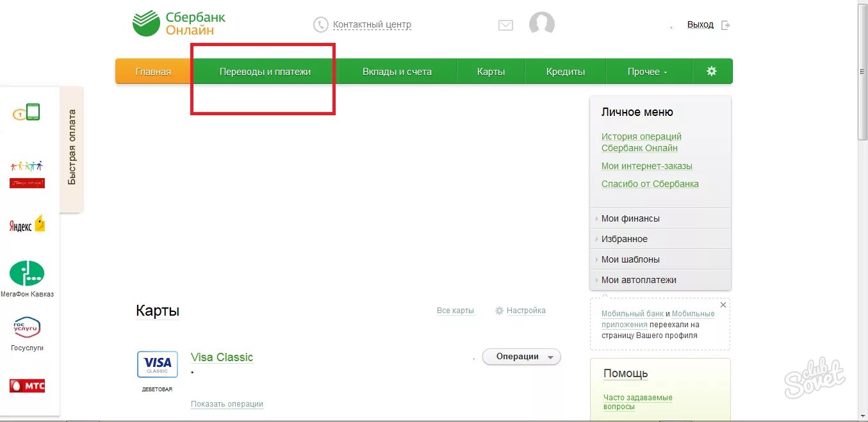Choose the МегаФон Кавказ green logo
The width and height of the screenshot is (868, 422).
click(27, 273)
